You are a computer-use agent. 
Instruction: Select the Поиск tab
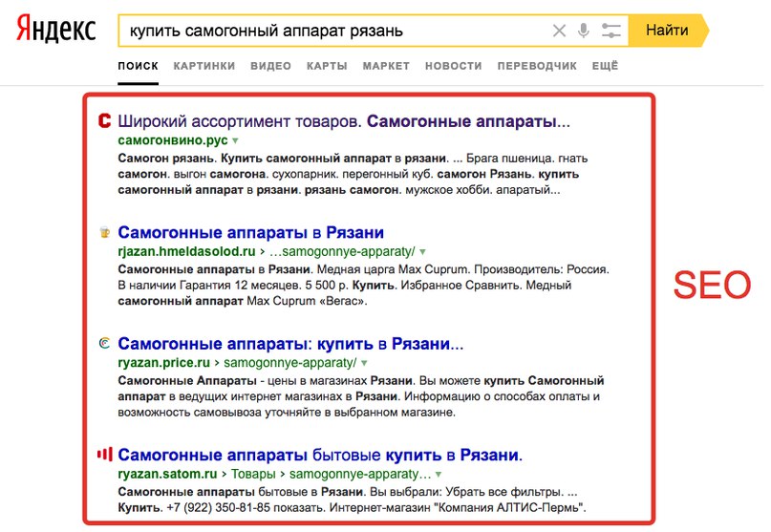click(x=138, y=66)
